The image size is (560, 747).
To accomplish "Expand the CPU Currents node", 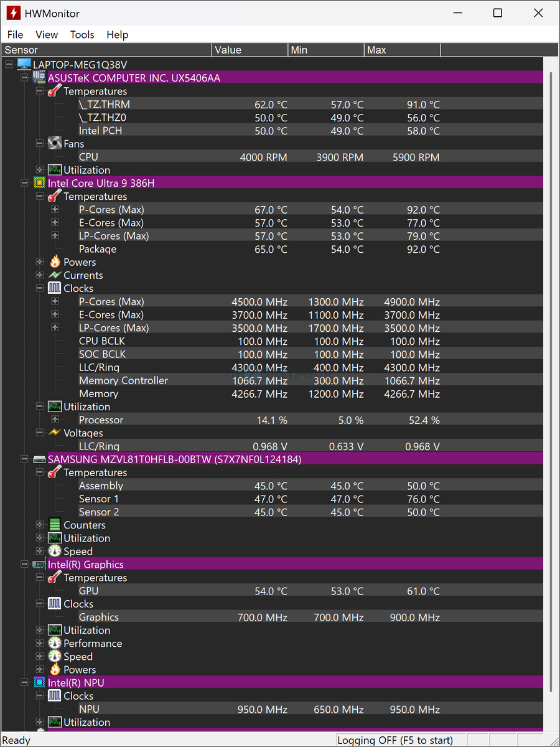I will (40, 275).
